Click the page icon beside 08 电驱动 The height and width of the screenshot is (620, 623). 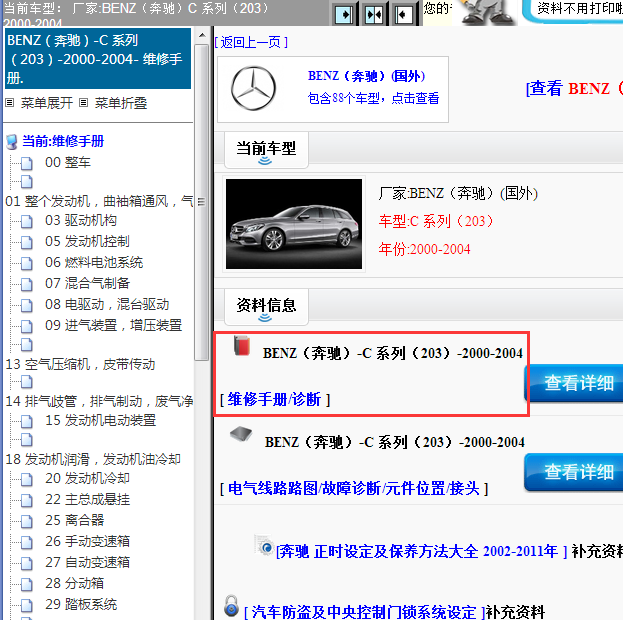click(x=27, y=305)
